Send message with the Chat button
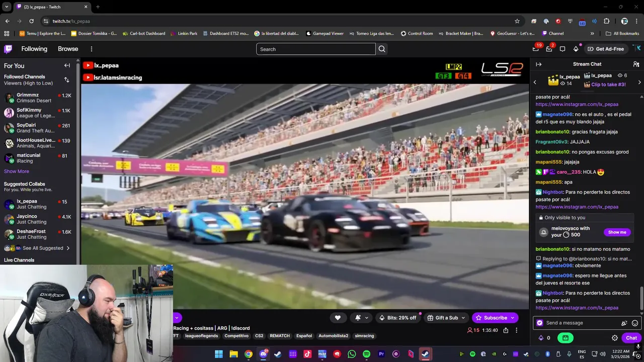The height and width of the screenshot is (362, 644). [x=631, y=338]
